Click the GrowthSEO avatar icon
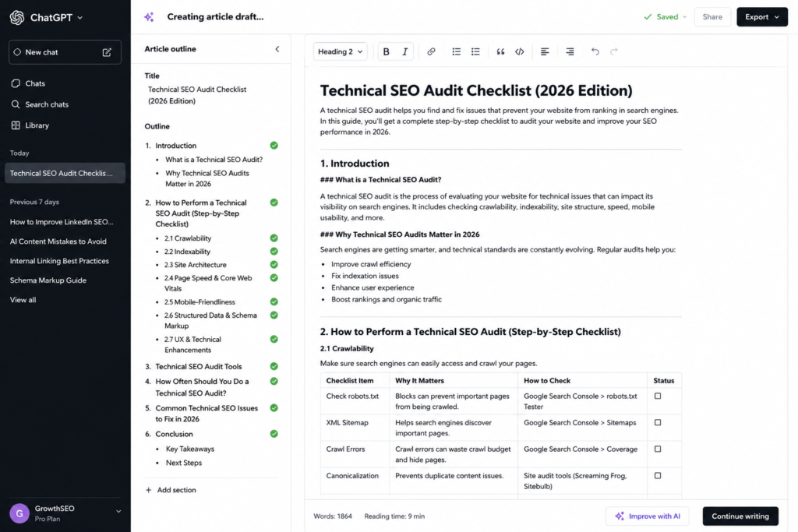This screenshot has height=532, width=798. click(19, 513)
